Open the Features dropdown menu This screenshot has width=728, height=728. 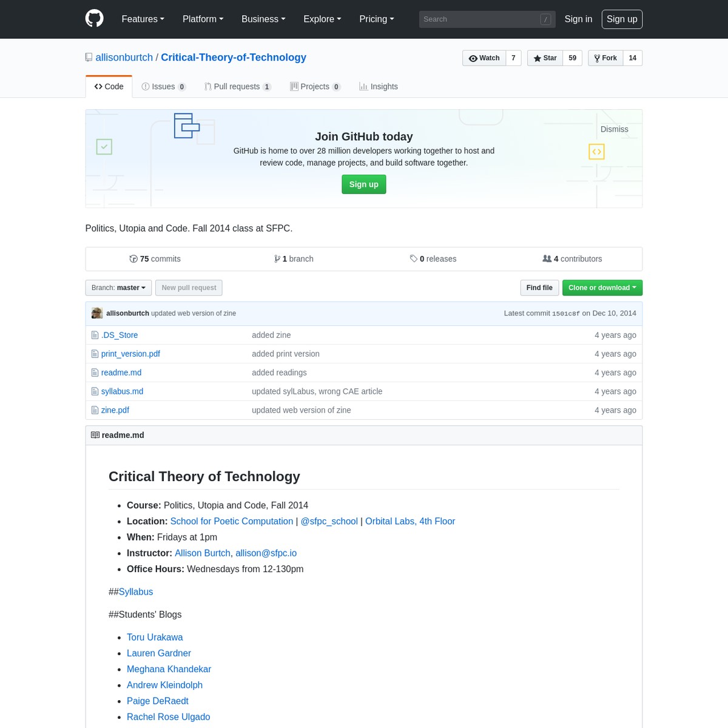coord(143,19)
